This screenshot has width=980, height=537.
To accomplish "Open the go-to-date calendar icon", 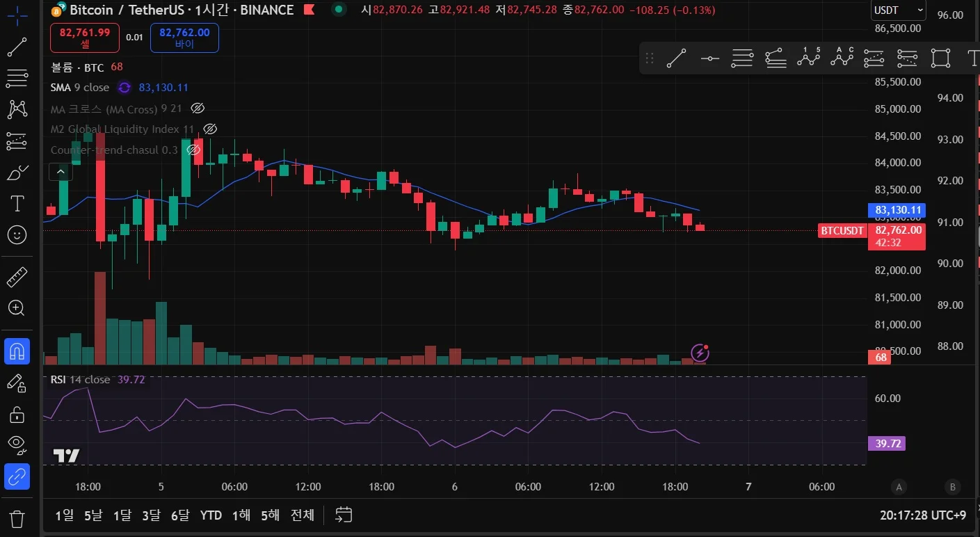I will coord(344,515).
